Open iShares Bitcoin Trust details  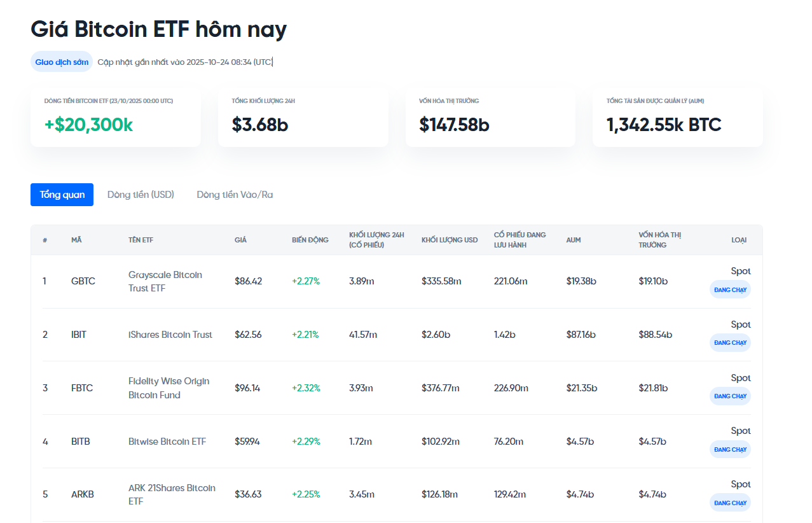tap(170, 334)
